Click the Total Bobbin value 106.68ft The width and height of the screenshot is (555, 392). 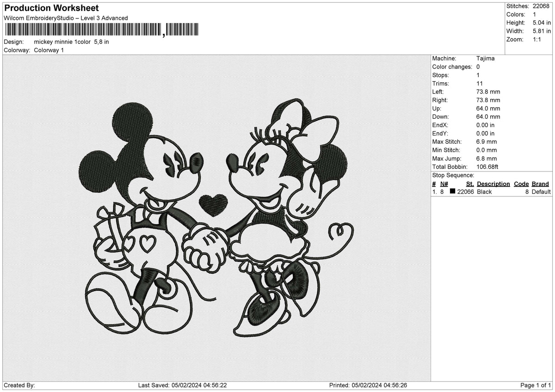click(x=487, y=166)
